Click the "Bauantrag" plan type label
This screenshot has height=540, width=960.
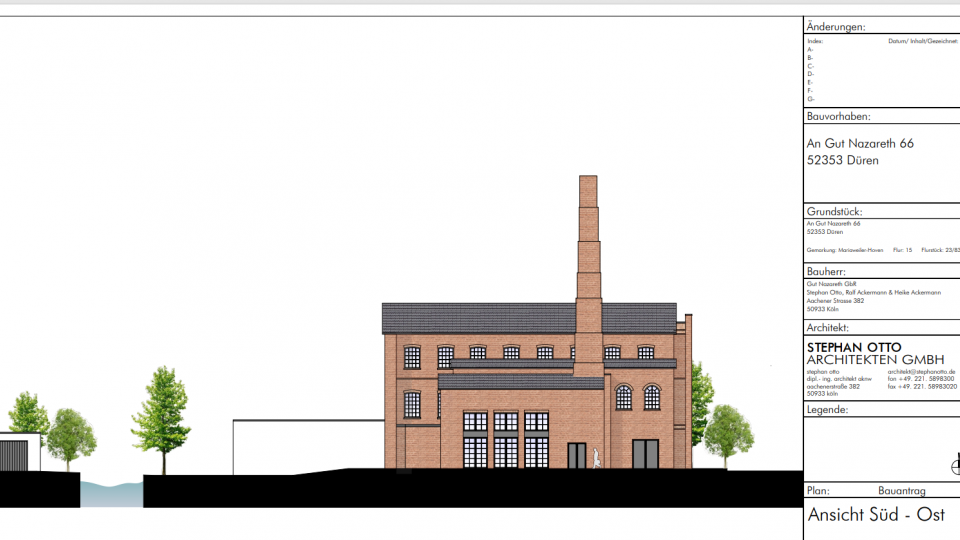click(905, 491)
